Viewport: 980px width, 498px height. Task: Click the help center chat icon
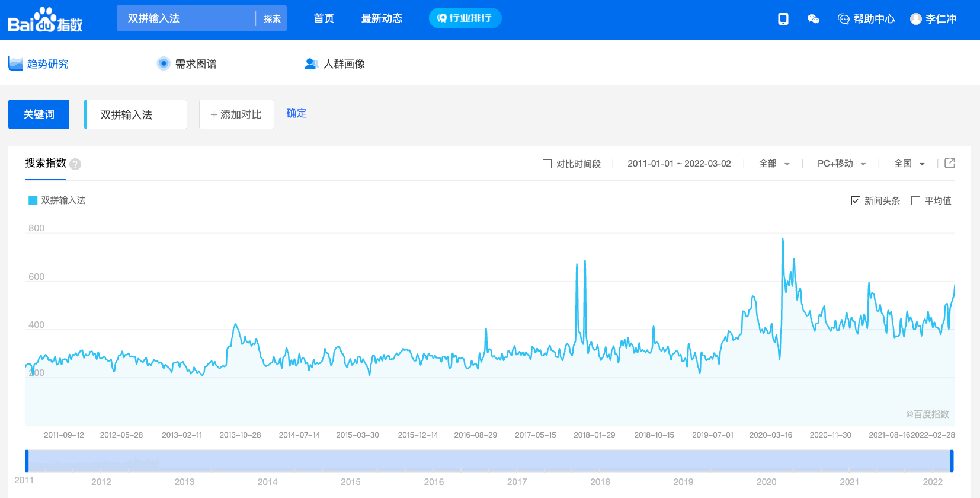tap(844, 19)
